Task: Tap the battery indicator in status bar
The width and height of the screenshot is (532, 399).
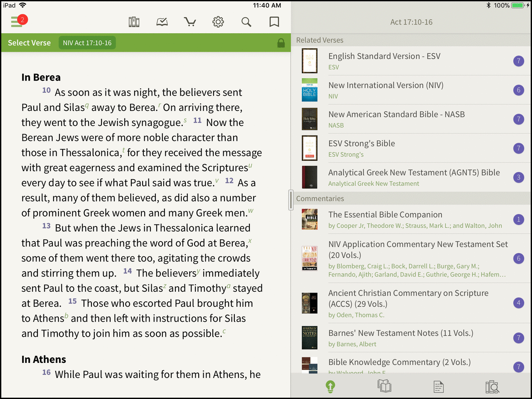Action: click(x=518, y=5)
